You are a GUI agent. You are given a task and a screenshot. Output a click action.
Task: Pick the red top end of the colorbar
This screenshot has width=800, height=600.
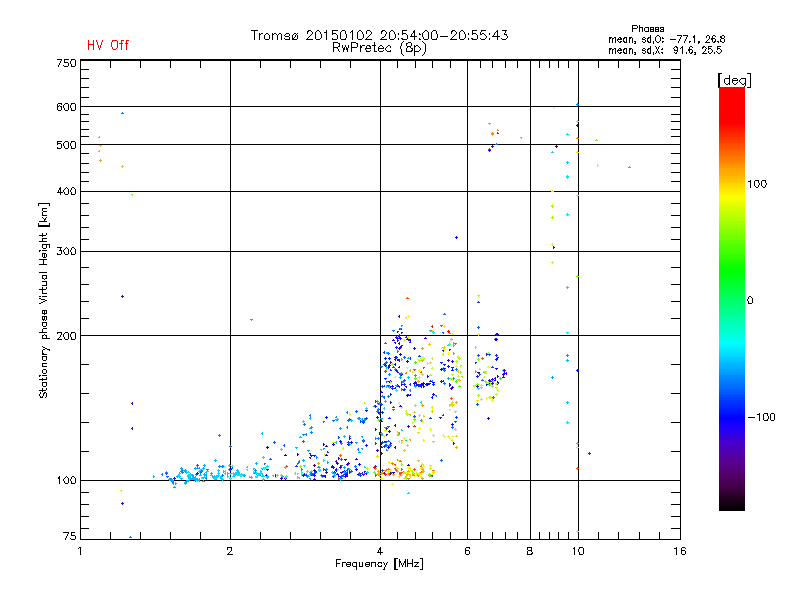pos(731,93)
